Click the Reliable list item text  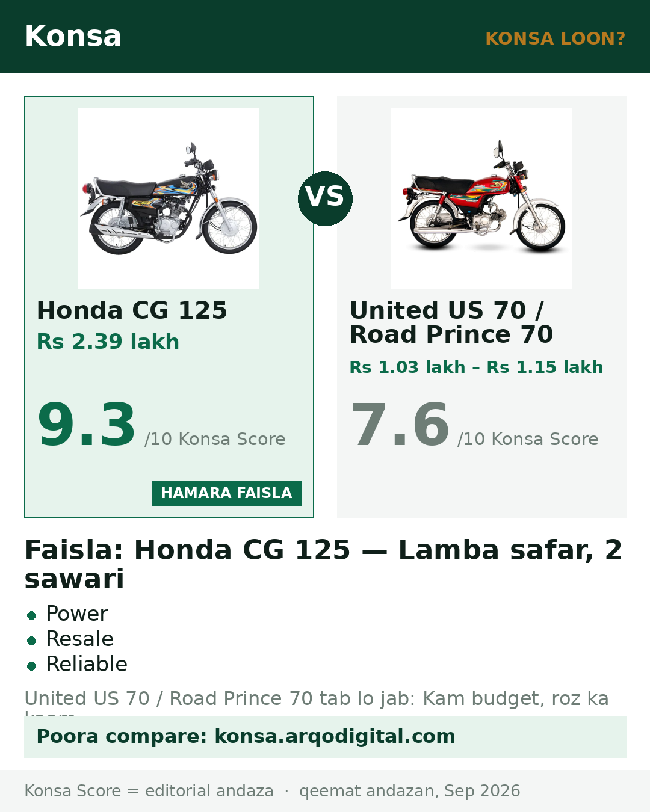tap(87, 664)
